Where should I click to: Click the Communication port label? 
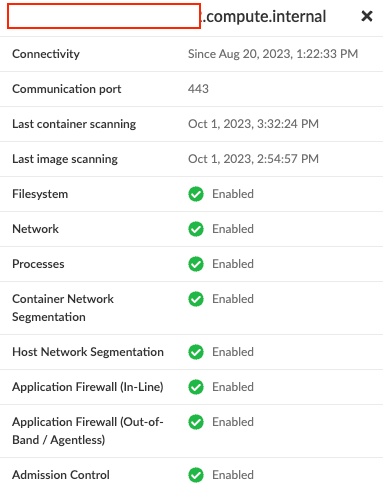coord(67,89)
